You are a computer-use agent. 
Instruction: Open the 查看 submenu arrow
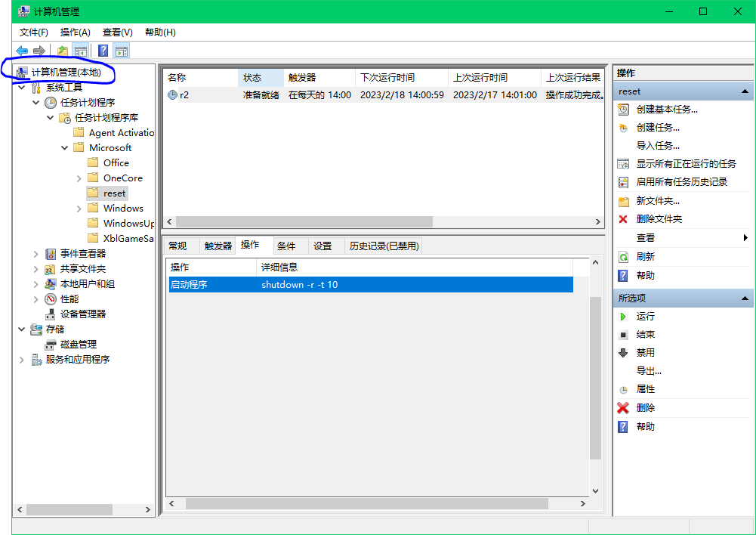point(745,237)
